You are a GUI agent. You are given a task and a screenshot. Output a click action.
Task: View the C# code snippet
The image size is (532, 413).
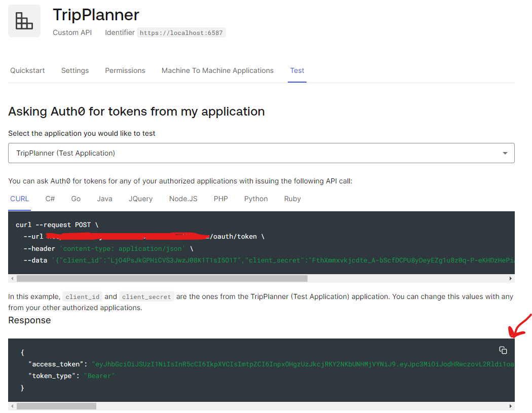point(50,199)
